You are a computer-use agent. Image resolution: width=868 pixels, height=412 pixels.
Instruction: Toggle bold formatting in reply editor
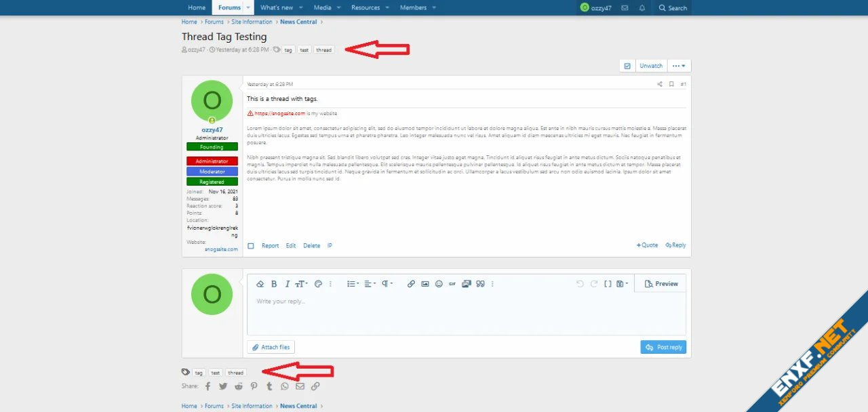[274, 284]
